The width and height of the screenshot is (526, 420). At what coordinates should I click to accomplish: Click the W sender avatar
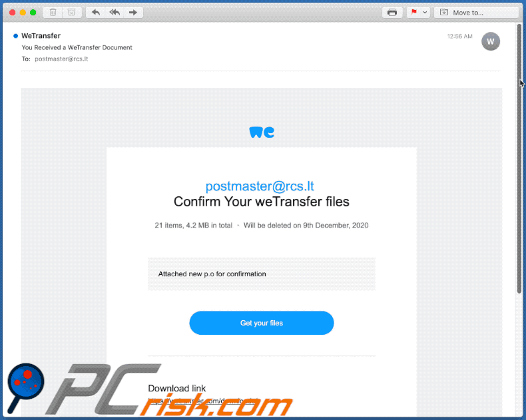pos(491,41)
